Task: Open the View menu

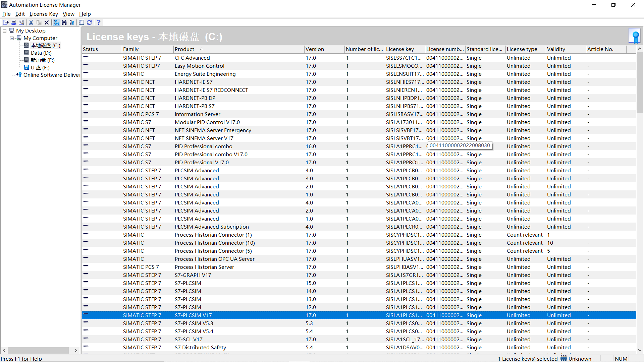Action: coord(68,14)
